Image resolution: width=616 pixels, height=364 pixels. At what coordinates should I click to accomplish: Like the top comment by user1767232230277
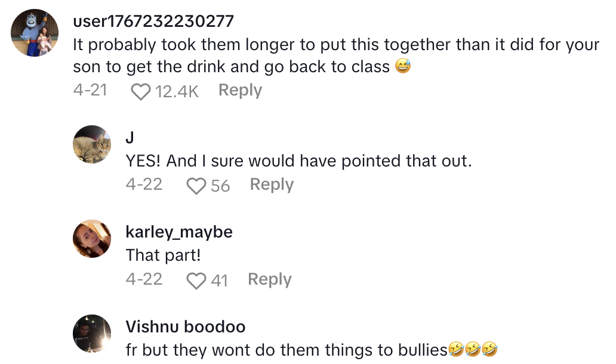(140, 92)
